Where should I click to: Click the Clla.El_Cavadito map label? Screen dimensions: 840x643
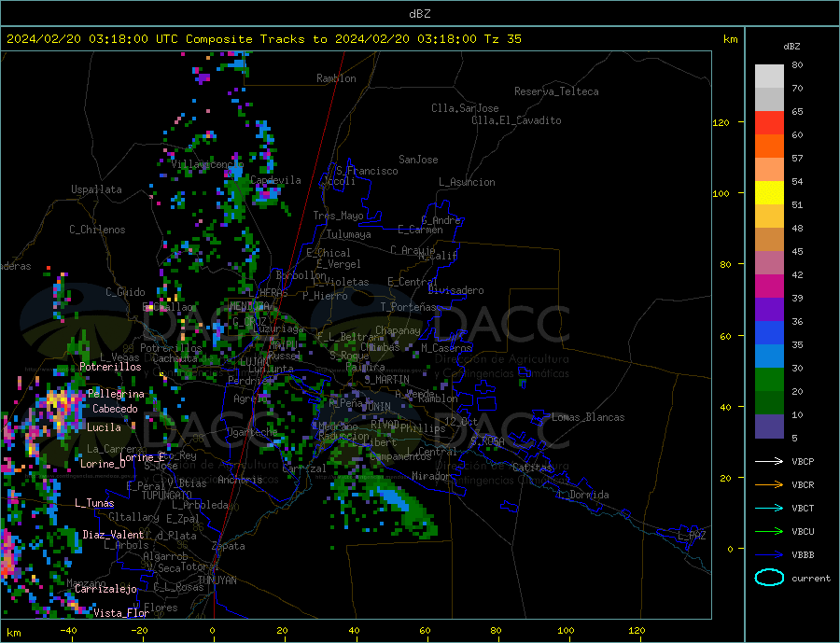click(x=516, y=120)
